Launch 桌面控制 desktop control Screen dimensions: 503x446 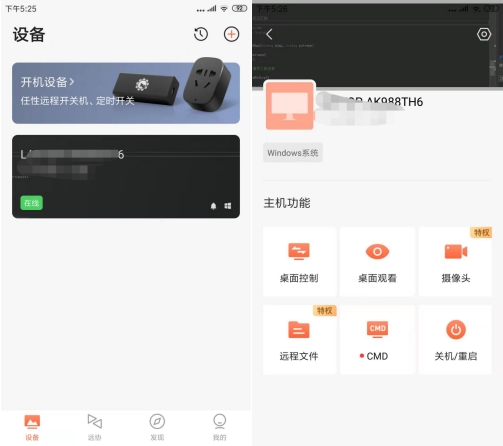(299, 262)
